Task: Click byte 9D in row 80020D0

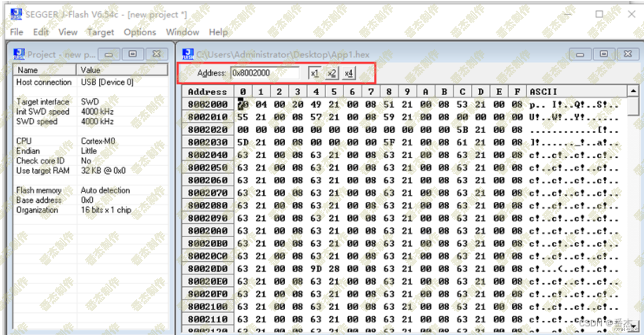Action: 316,269
